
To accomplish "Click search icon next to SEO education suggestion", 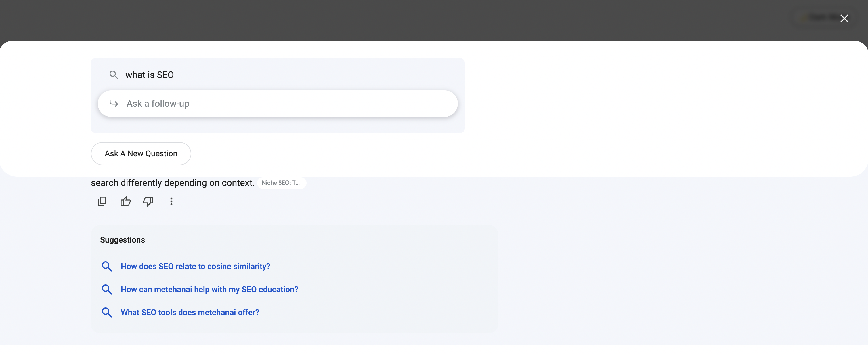I will (x=106, y=289).
